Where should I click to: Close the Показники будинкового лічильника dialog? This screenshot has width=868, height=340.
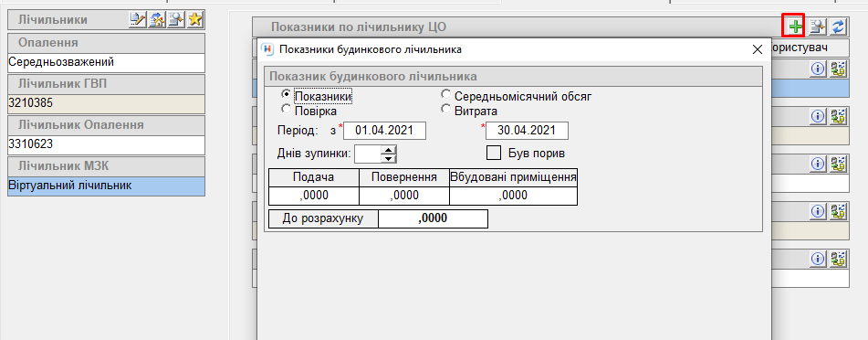[758, 49]
